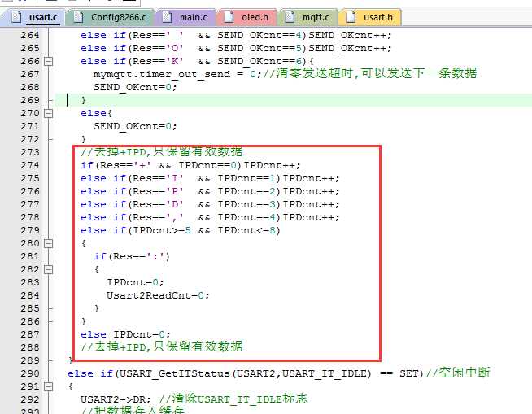The height and width of the screenshot is (414, 532).
Task: Click 'SEND_OKcnt=0;' on line 271
Action: coord(135,127)
